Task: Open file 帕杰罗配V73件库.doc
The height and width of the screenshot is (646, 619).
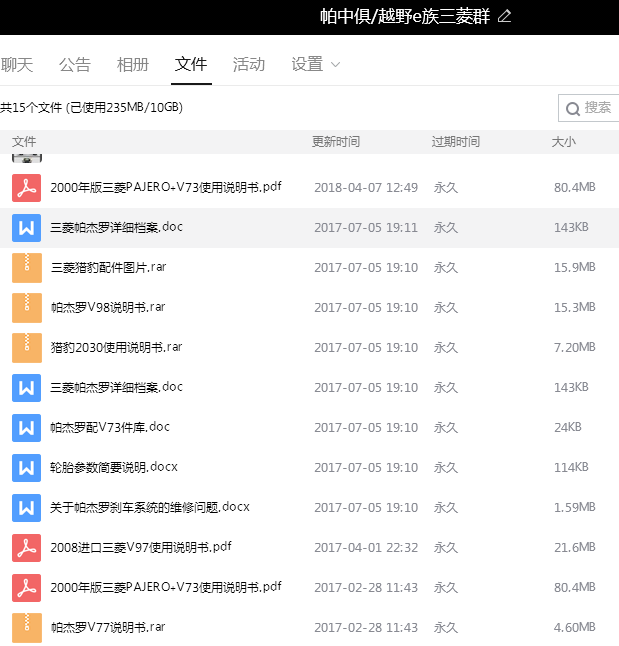Action: click(x=110, y=427)
